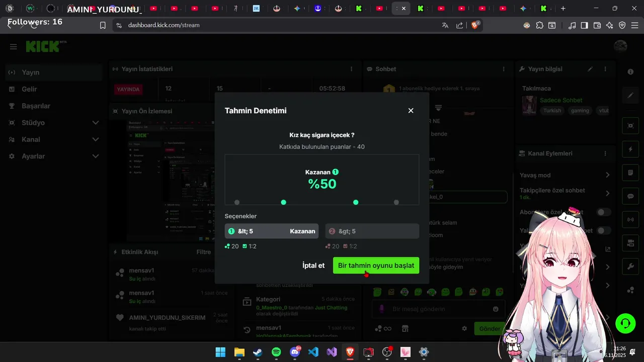
Task: Open the hamburger menu beside Kick logo
Action: pos(14,47)
